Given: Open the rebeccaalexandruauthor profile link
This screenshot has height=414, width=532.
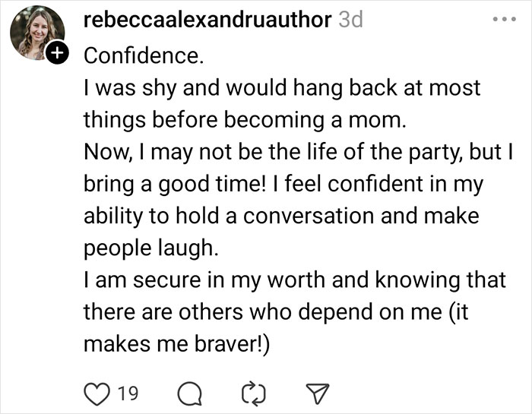Looking at the screenshot, I should coord(206,20).
